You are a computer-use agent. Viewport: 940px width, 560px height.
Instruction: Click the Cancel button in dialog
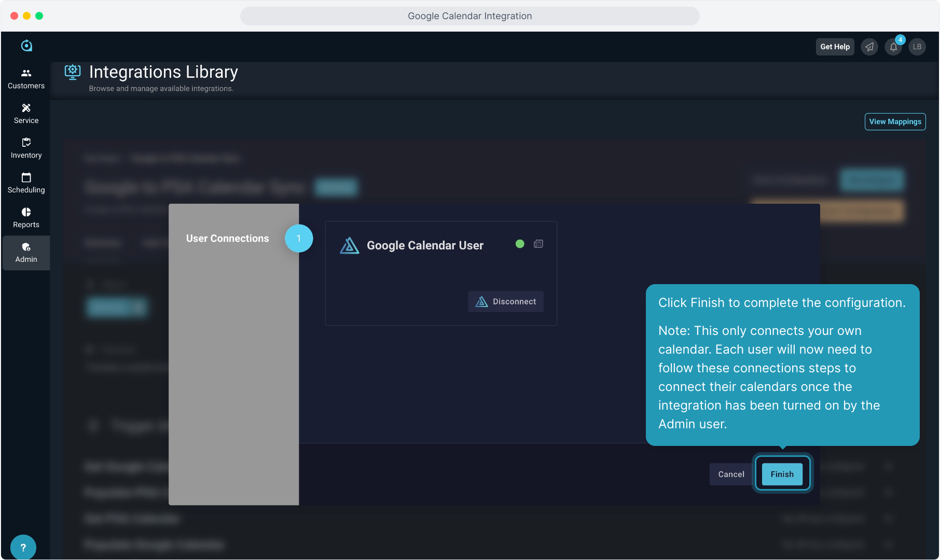click(731, 474)
